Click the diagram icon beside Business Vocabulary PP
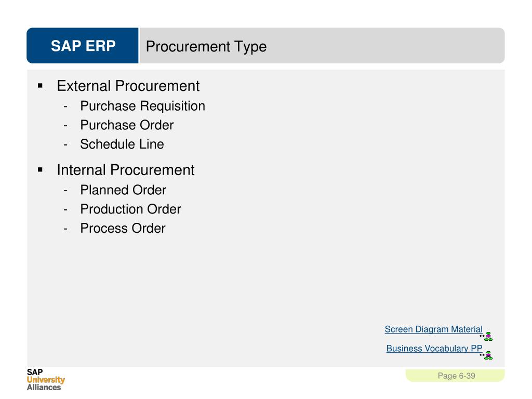 486,355
